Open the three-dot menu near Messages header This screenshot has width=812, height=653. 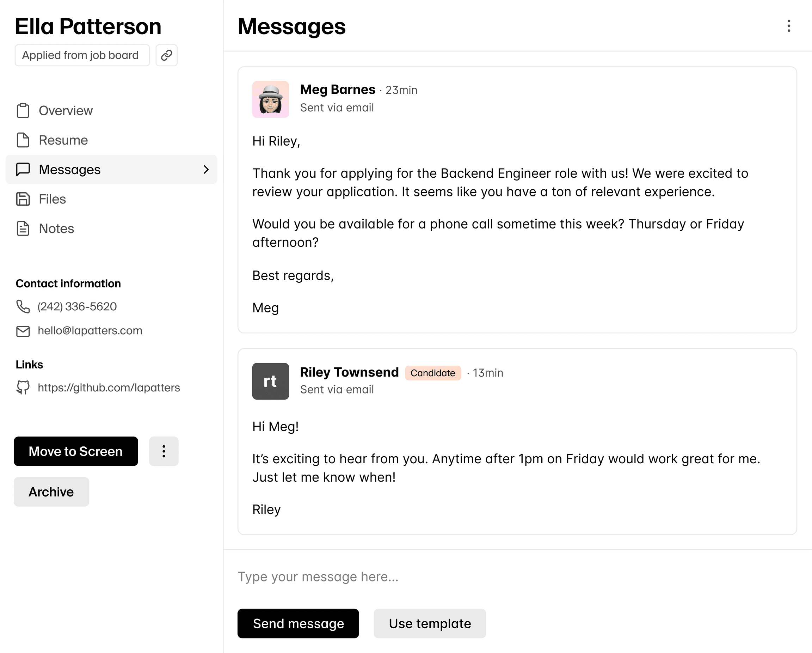tap(788, 26)
